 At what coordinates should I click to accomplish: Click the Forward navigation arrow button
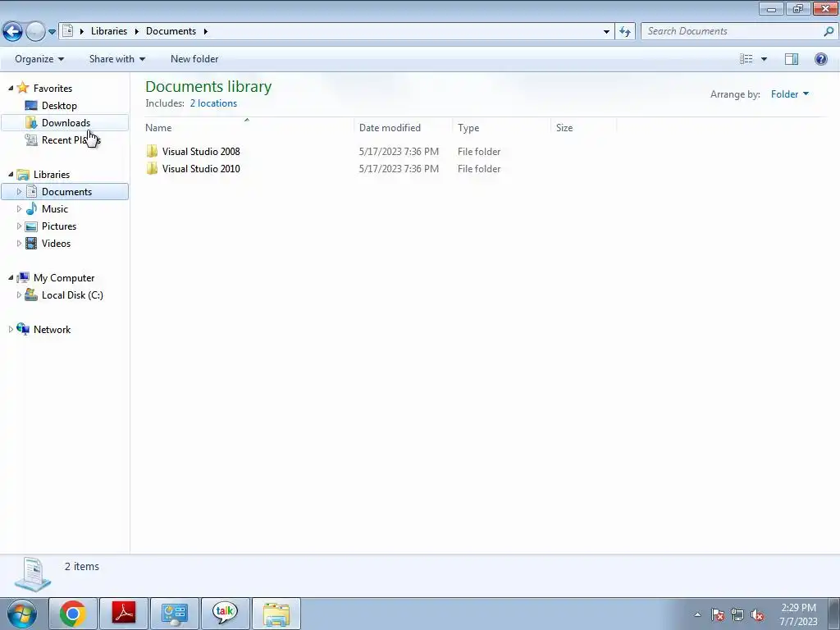(35, 32)
